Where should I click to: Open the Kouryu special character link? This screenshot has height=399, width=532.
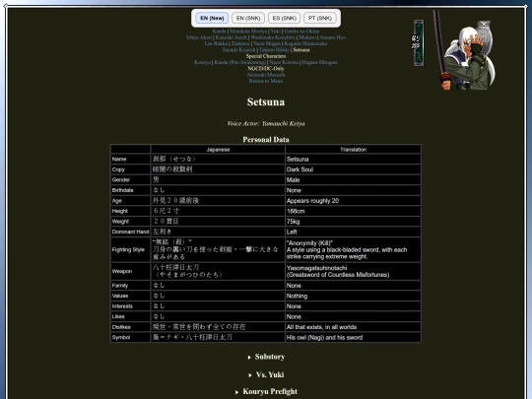(x=203, y=62)
